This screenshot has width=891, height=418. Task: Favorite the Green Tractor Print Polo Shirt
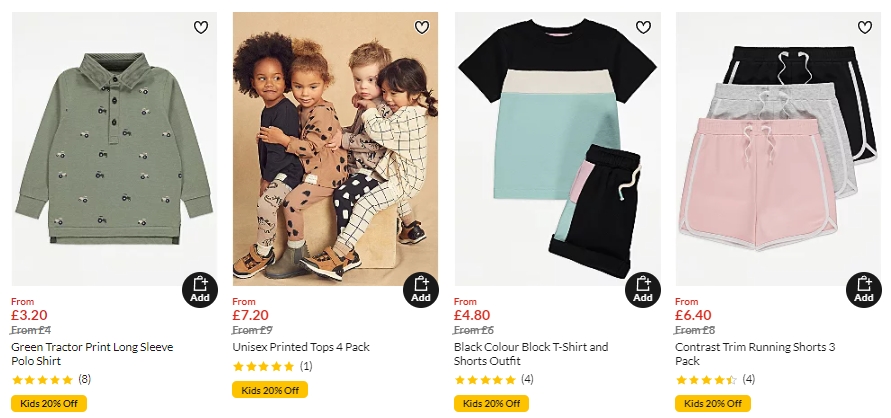(200, 27)
